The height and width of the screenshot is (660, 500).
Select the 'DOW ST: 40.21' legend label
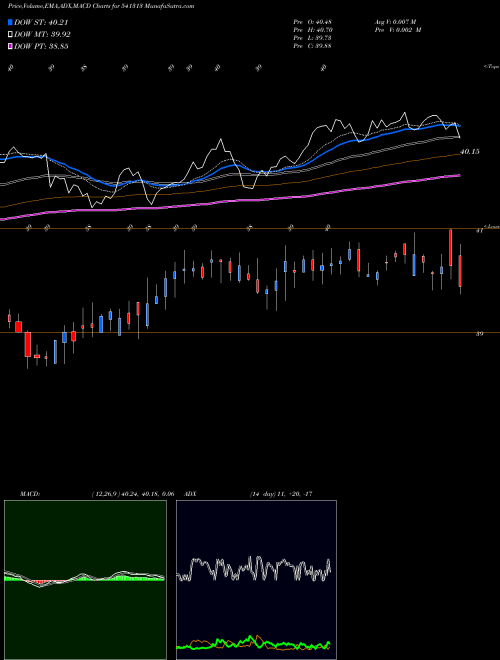point(41,22)
